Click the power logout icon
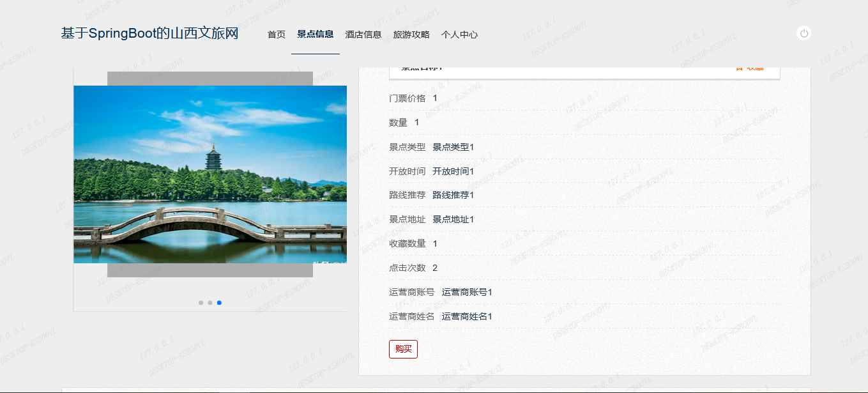 (x=804, y=33)
